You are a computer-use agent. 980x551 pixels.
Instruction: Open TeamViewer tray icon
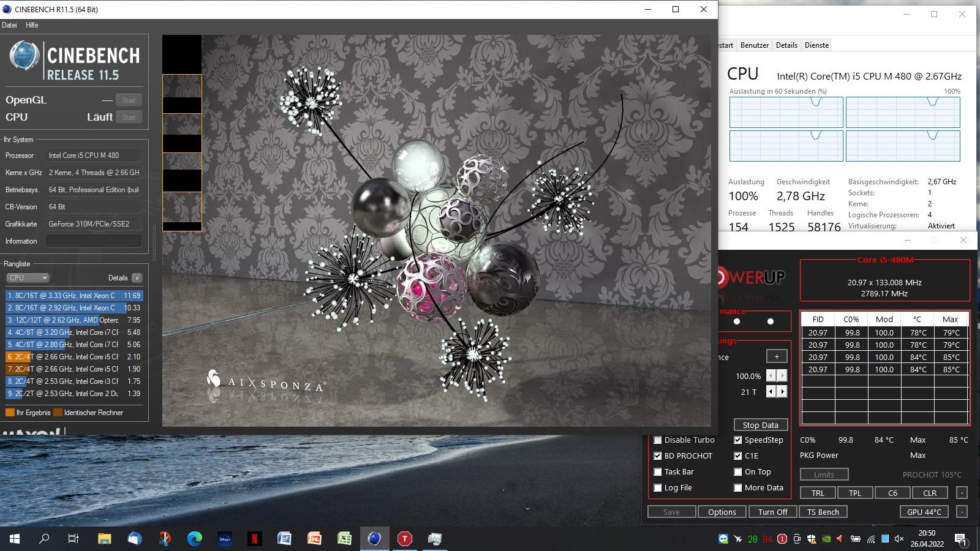(x=723, y=539)
